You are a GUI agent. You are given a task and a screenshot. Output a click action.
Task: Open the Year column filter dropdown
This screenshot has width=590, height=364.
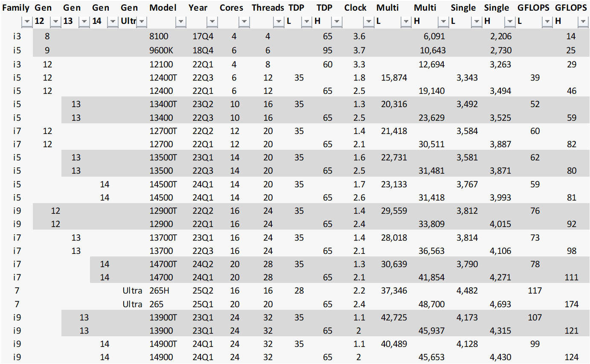pos(212,21)
